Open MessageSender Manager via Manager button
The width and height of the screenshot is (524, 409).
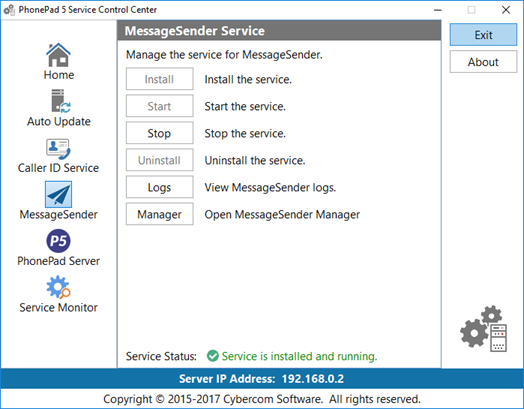159,214
